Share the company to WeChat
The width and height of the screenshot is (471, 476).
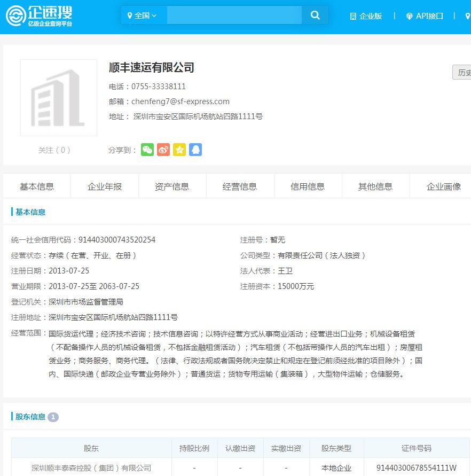click(147, 150)
